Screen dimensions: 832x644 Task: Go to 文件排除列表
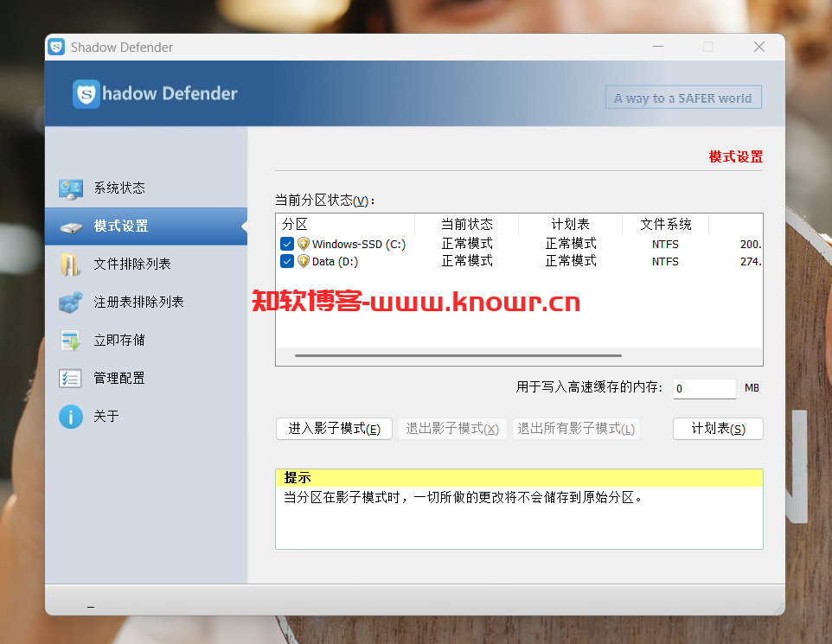146,265
